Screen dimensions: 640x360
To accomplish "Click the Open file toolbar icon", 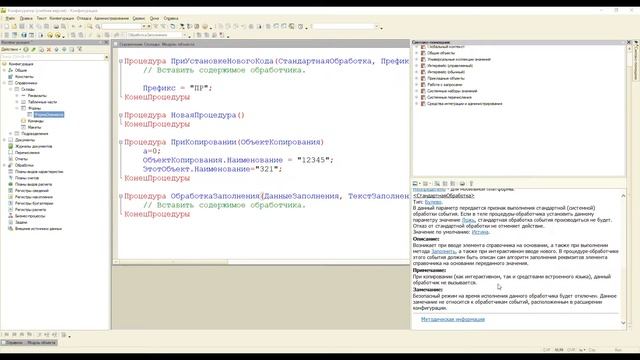I will tap(14, 27).
